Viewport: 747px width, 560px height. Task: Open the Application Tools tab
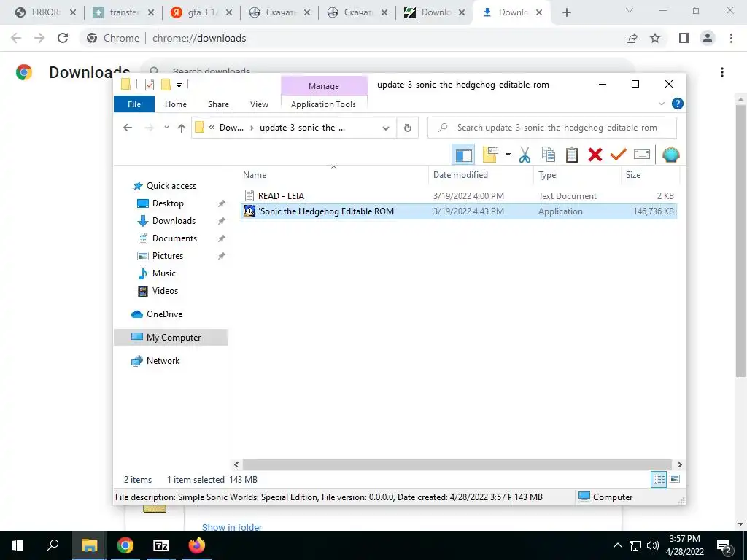(323, 104)
